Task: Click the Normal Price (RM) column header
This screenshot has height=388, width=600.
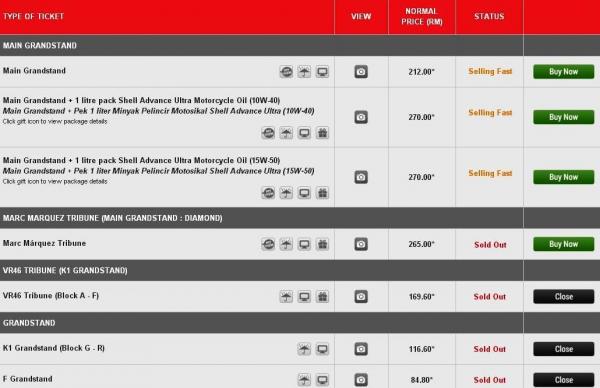Action: pos(422,16)
